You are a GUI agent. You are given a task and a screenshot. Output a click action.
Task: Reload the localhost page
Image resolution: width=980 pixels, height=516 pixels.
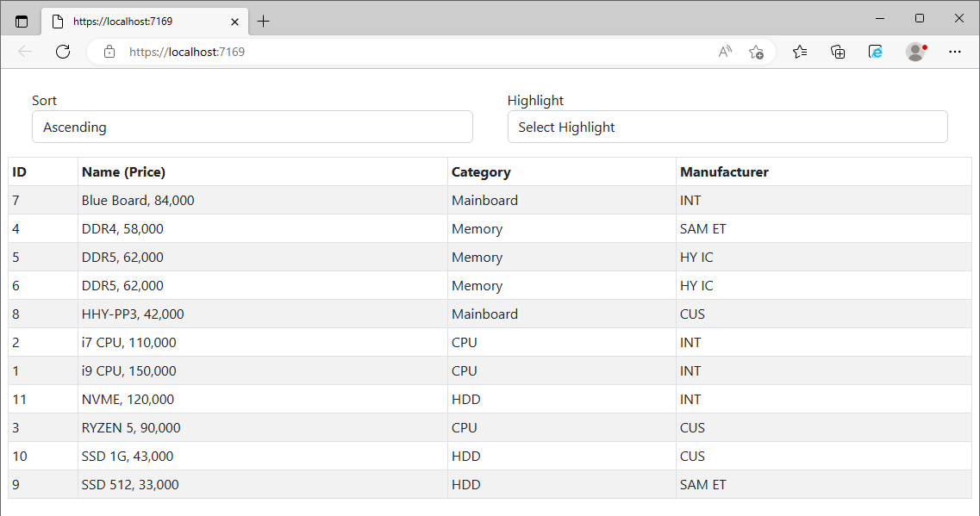[63, 52]
